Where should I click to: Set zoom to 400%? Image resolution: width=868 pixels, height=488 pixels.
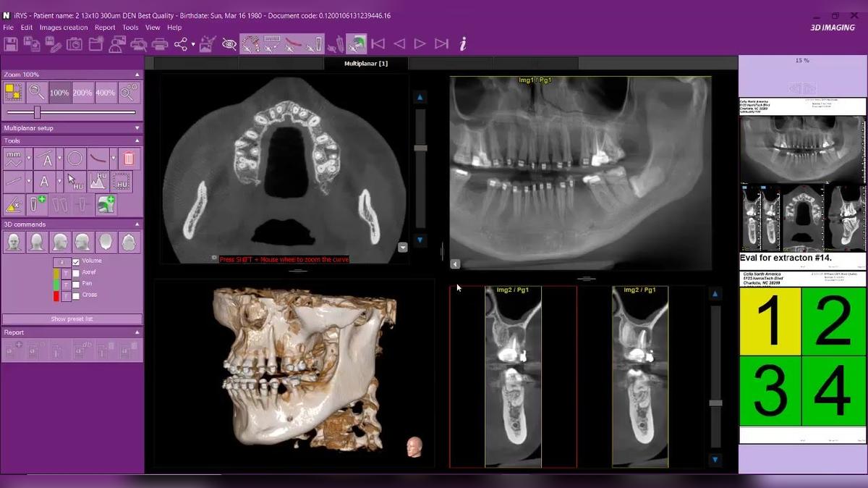coord(106,93)
